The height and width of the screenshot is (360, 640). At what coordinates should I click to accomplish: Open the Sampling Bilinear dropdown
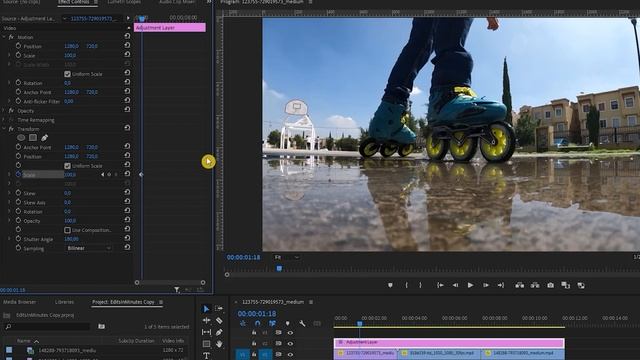pyautogui.click(x=89, y=248)
